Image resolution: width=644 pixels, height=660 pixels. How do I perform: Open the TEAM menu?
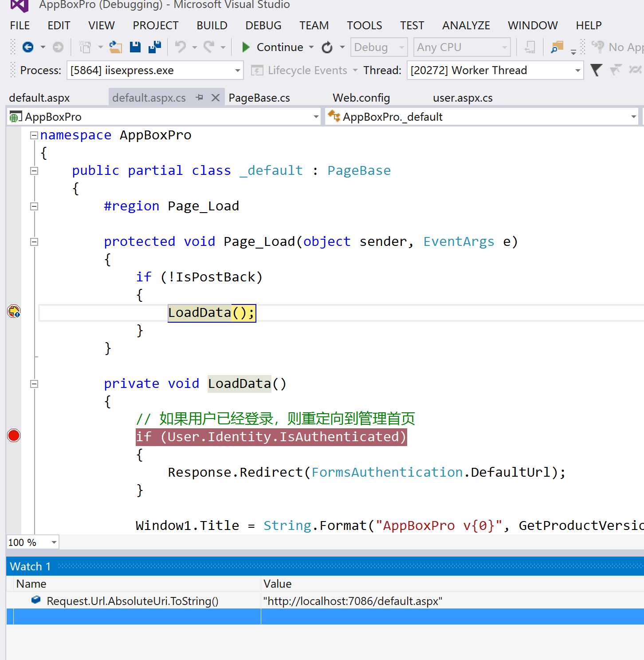pos(314,25)
